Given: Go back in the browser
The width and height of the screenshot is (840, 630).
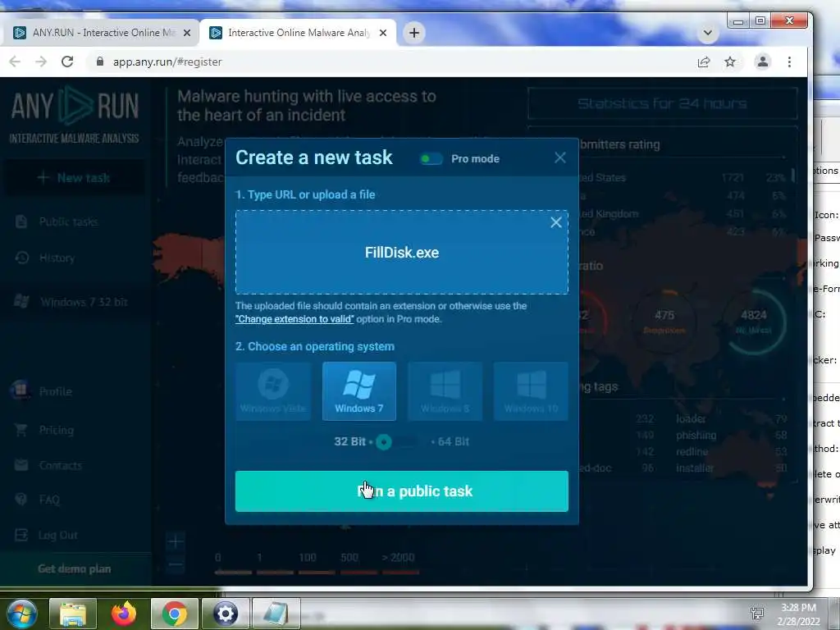Looking at the screenshot, I should (x=15, y=62).
